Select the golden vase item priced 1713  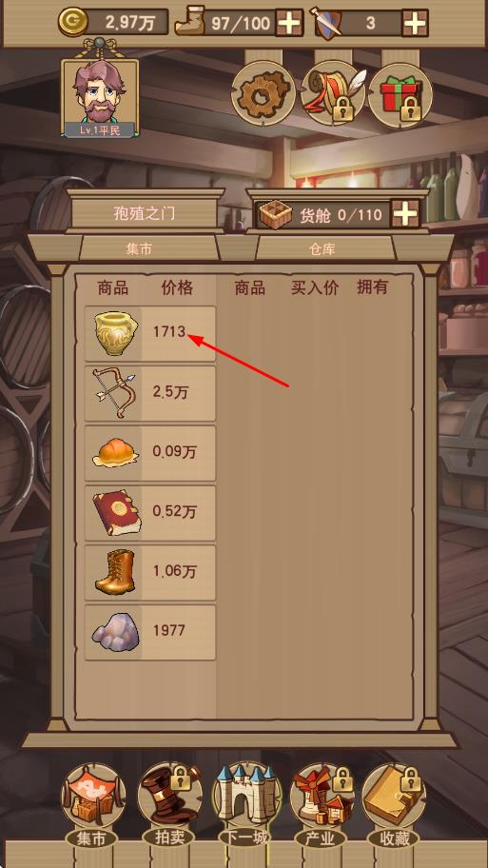pos(150,333)
